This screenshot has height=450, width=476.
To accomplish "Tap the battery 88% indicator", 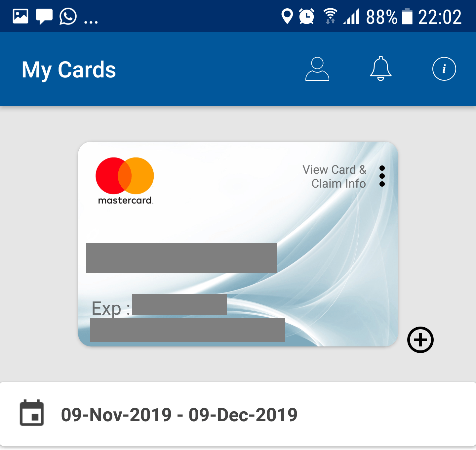I will click(x=389, y=17).
